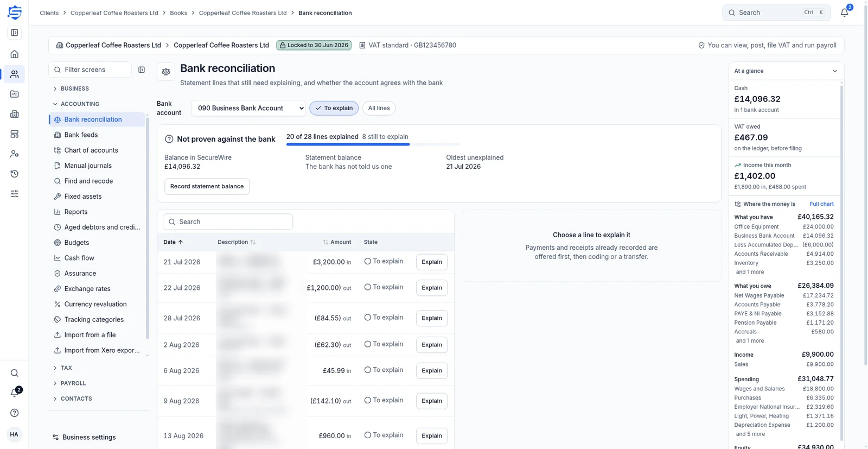868x449 pixels.
Task: Select the To explain filter chip
Action: (334, 108)
